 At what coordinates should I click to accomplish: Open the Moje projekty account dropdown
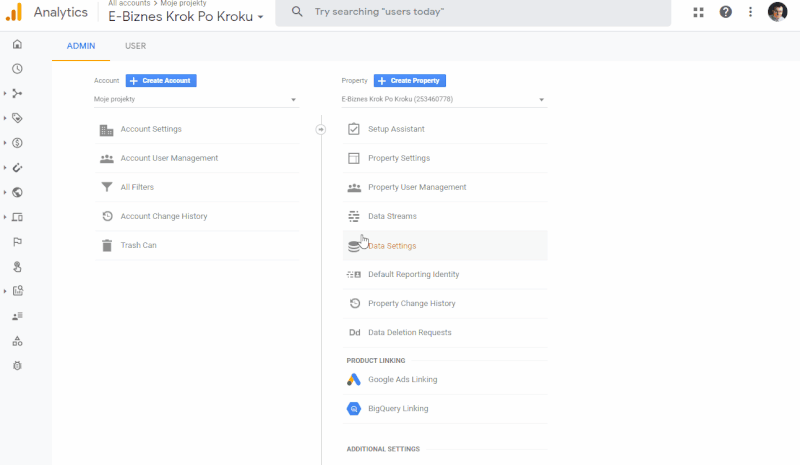pyautogui.click(x=196, y=100)
